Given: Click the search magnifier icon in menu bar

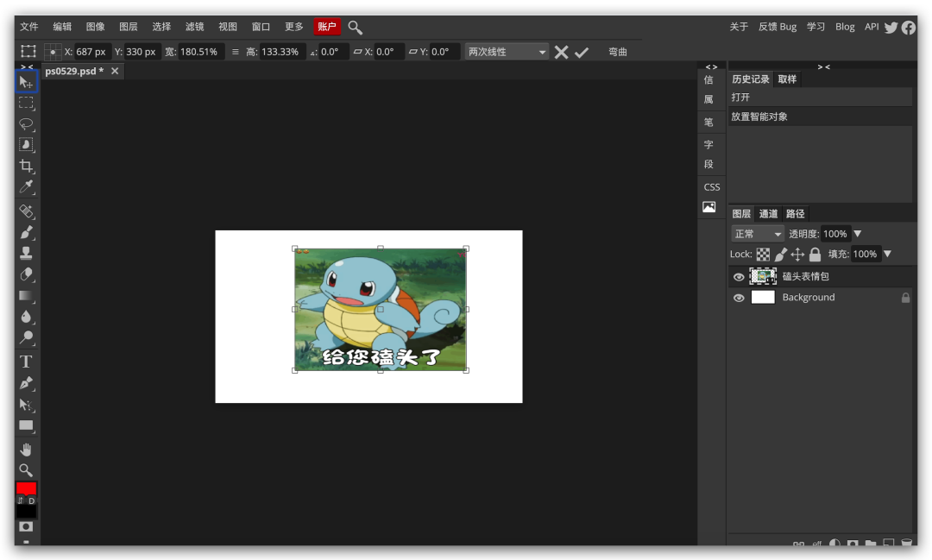Looking at the screenshot, I should point(356,28).
